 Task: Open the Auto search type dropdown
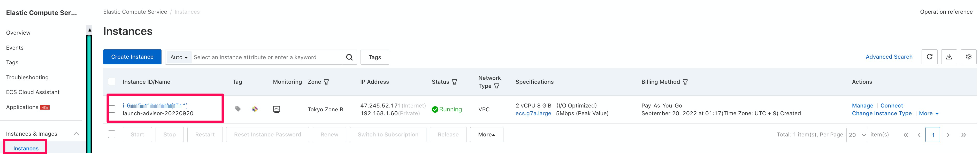pos(179,57)
